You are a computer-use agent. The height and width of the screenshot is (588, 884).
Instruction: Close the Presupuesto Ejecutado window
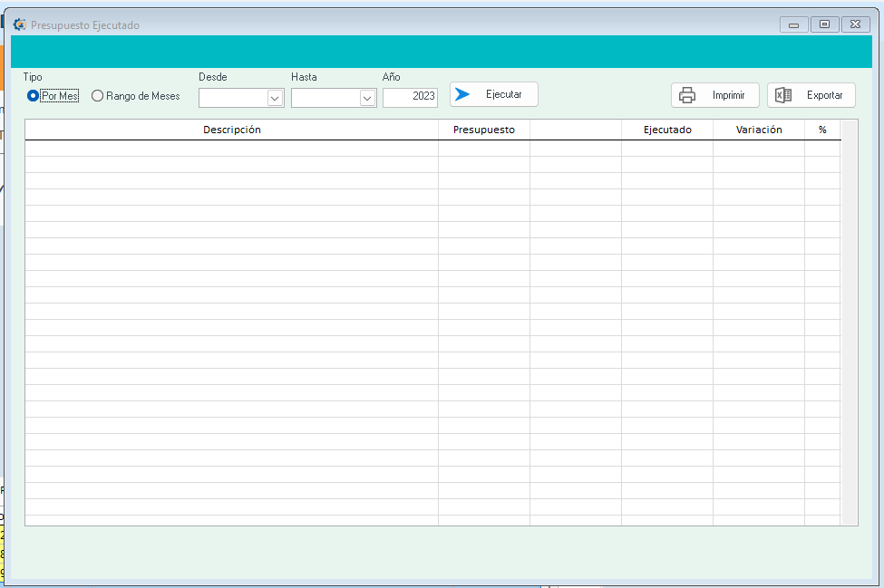pyautogui.click(x=855, y=25)
